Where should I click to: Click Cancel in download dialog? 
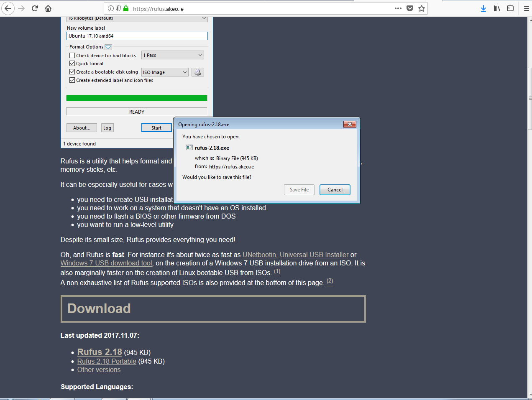coord(335,190)
